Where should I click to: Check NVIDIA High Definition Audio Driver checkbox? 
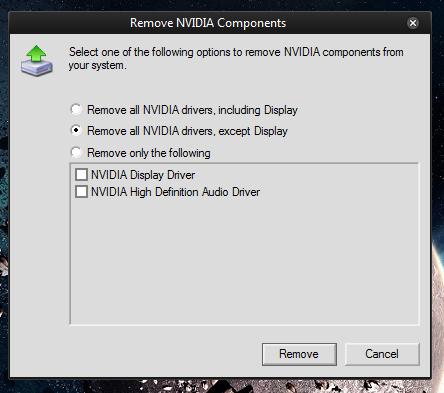[81, 192]
